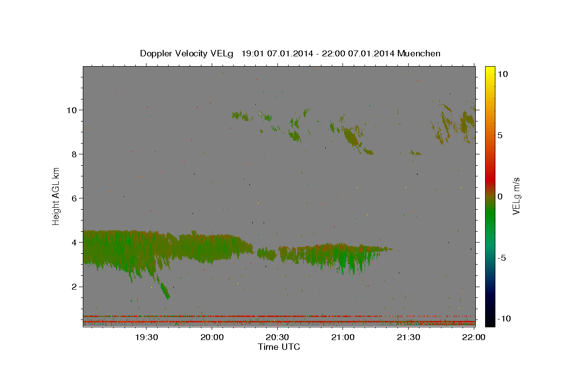
Task: Click the colorbar label -5
Action: [501, 258]
